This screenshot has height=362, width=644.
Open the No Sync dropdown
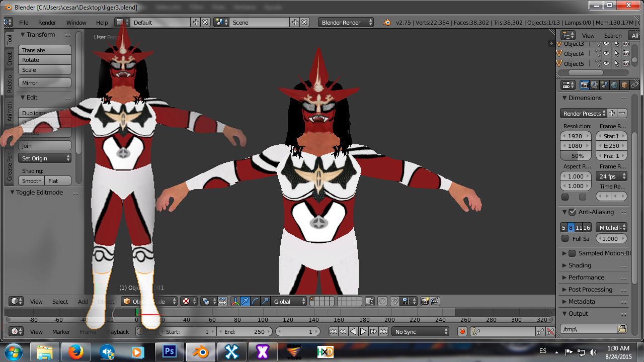click(422, 331)
